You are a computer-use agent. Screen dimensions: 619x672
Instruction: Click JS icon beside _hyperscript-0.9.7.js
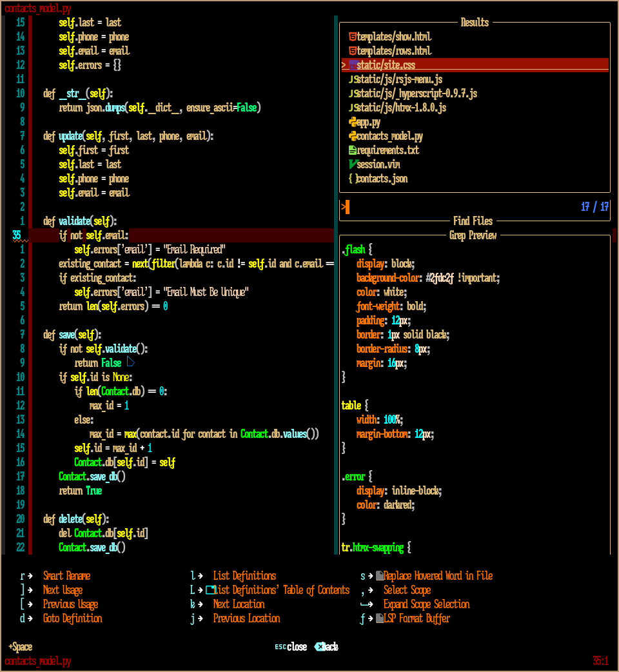(x=353, y=94)
